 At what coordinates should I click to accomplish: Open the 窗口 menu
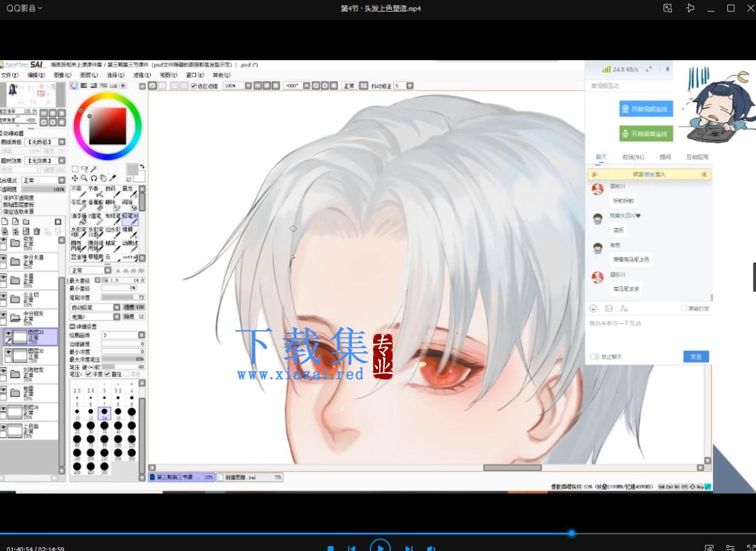point(195,75)
